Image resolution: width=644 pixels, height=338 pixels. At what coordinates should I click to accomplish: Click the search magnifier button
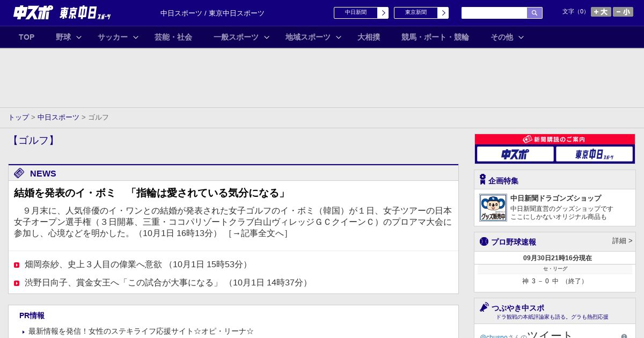(535, 13)
